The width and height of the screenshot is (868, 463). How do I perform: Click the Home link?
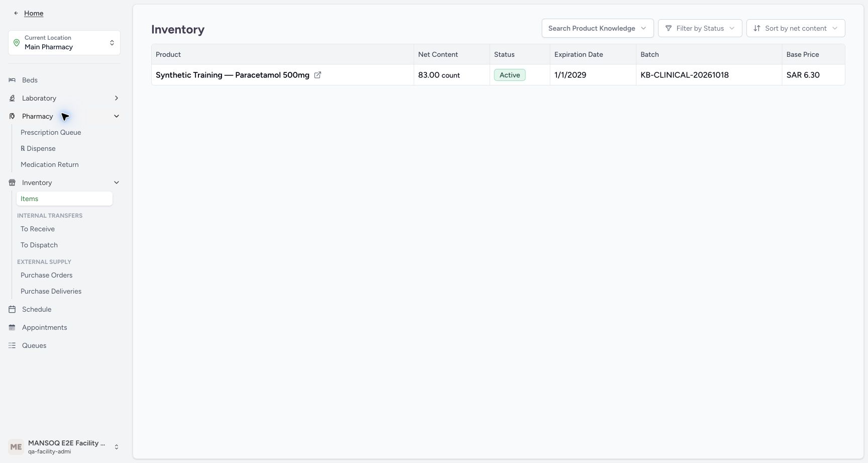pos(34,13)
